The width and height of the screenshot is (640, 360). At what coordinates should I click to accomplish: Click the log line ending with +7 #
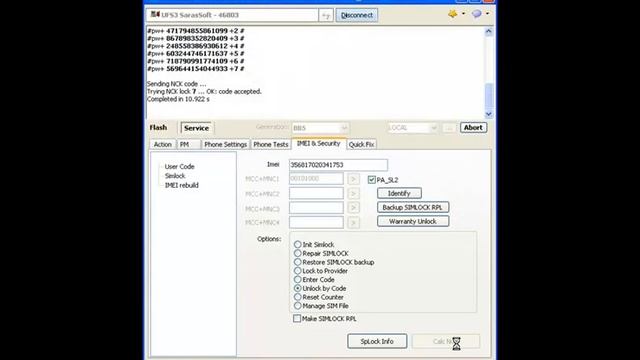click(196, 69)
